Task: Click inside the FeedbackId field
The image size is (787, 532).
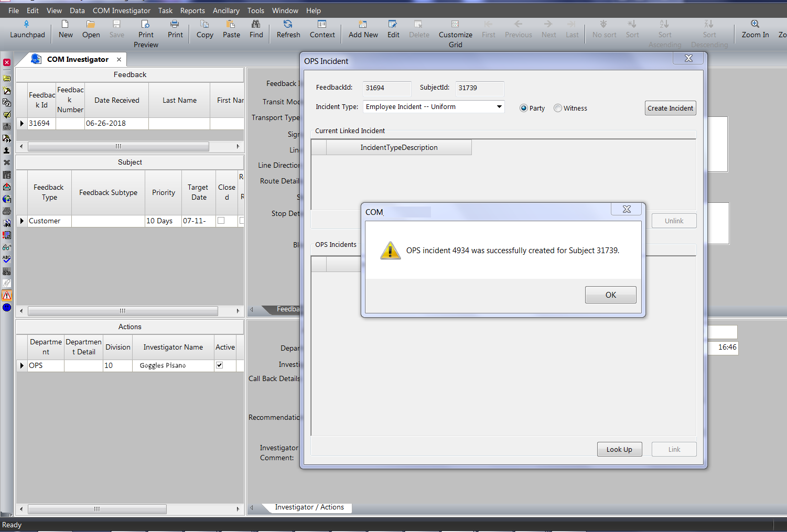Action: point(386,88)
